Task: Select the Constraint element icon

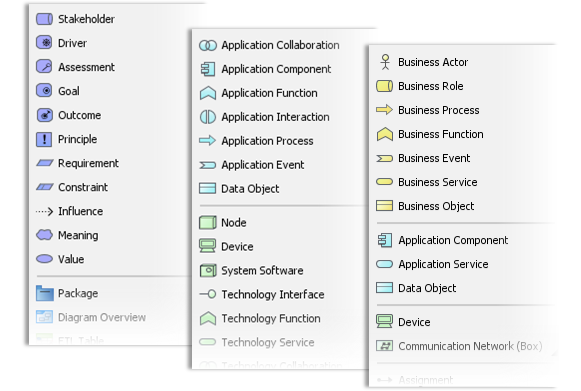Action: click(x=44, y=187)
